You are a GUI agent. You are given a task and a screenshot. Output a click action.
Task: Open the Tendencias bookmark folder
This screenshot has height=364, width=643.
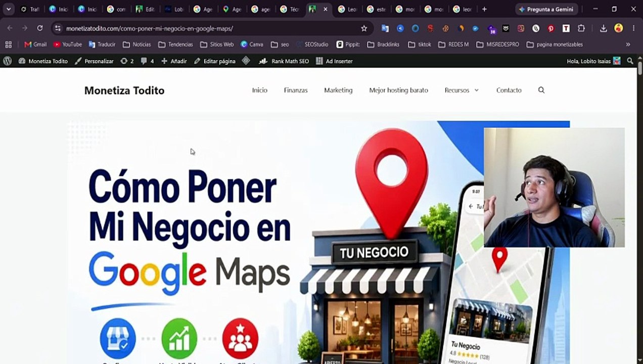(175, 44)
